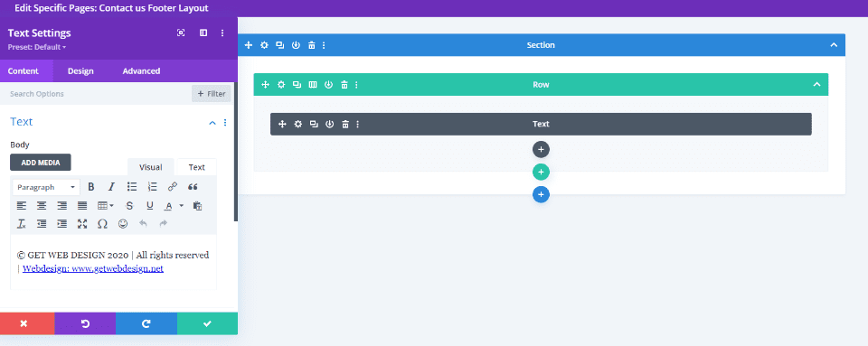Open Row settings gear
868x346 pixels.
pyautogui.click(x=281, y=85)
